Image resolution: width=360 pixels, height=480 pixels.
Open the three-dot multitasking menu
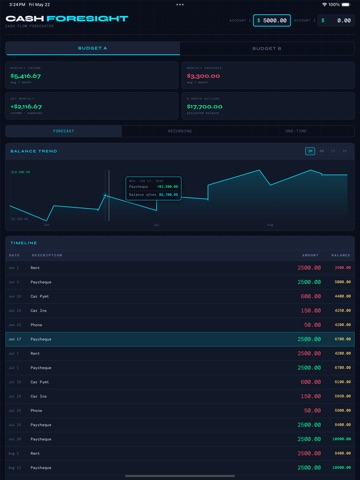pos(180,5)
